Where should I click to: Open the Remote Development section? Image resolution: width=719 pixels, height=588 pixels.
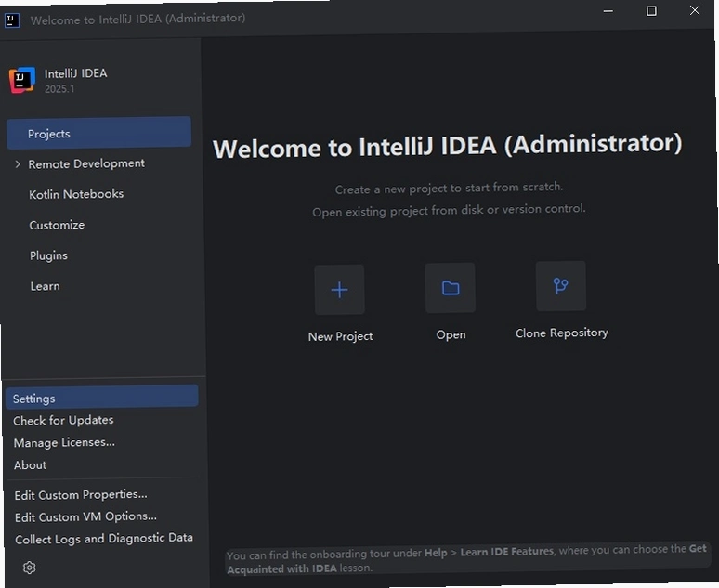(x=86, y=163)
